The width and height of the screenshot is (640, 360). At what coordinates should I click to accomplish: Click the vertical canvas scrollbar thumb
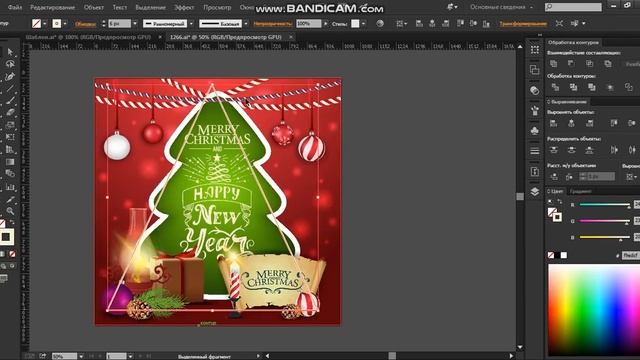click(x=520, y=196)
